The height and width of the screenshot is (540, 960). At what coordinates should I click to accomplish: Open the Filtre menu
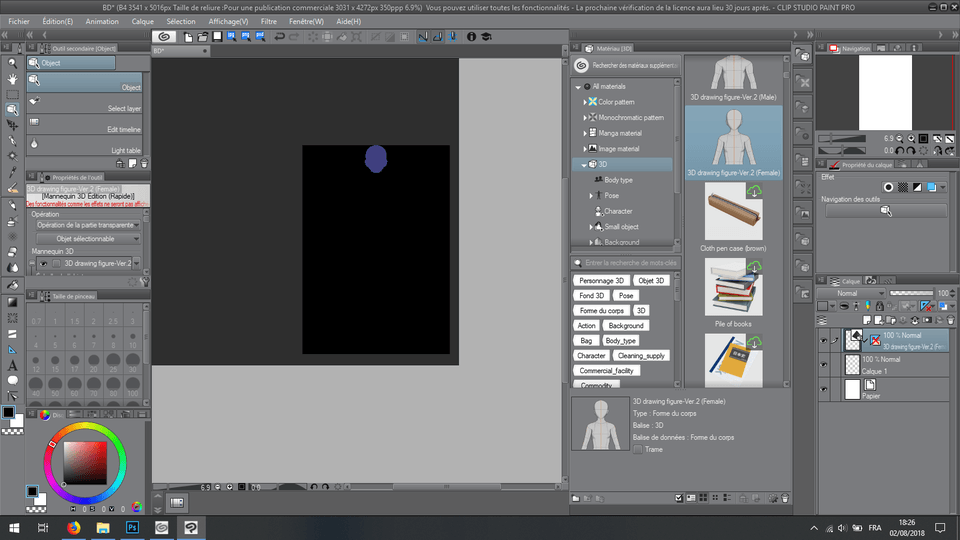tap(269, 21)
